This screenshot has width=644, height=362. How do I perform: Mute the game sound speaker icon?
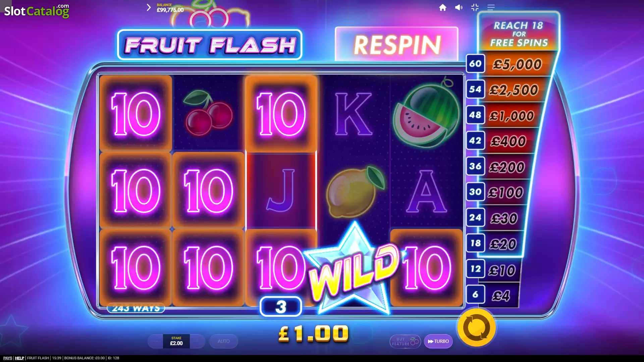(459, 7)
